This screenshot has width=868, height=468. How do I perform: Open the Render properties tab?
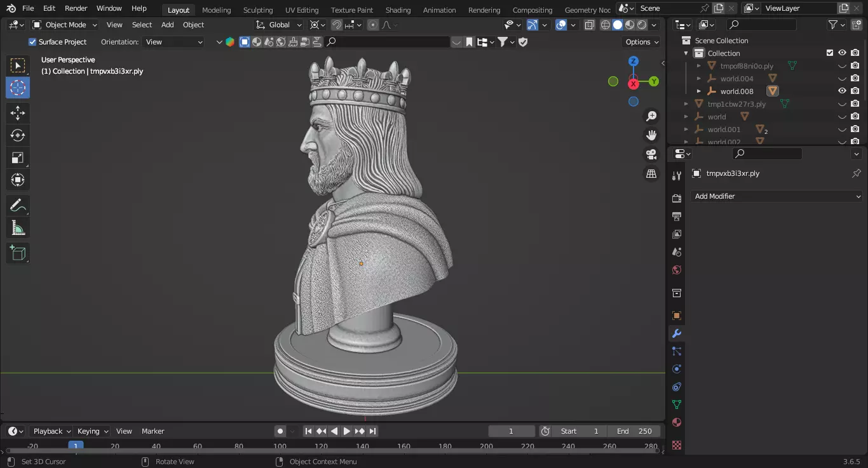click(677, 199)
